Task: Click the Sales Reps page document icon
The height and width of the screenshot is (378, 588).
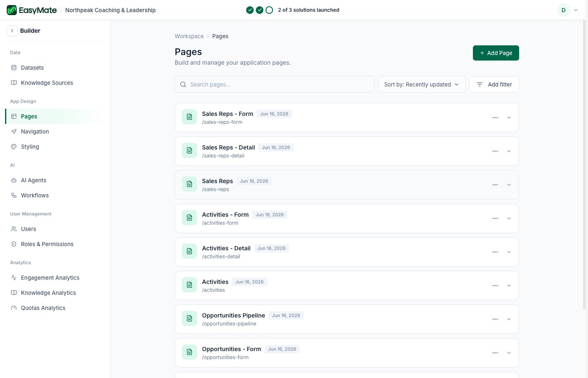Action: point(189,184)
